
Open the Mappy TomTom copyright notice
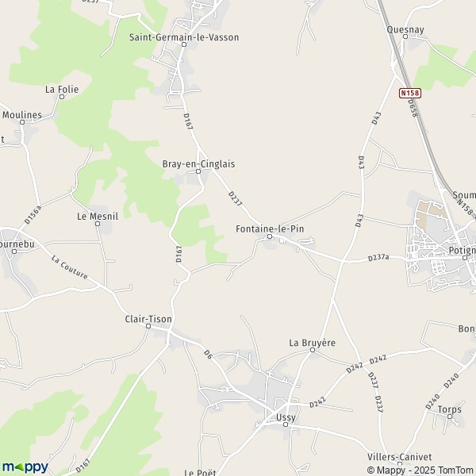click(421, 470)
